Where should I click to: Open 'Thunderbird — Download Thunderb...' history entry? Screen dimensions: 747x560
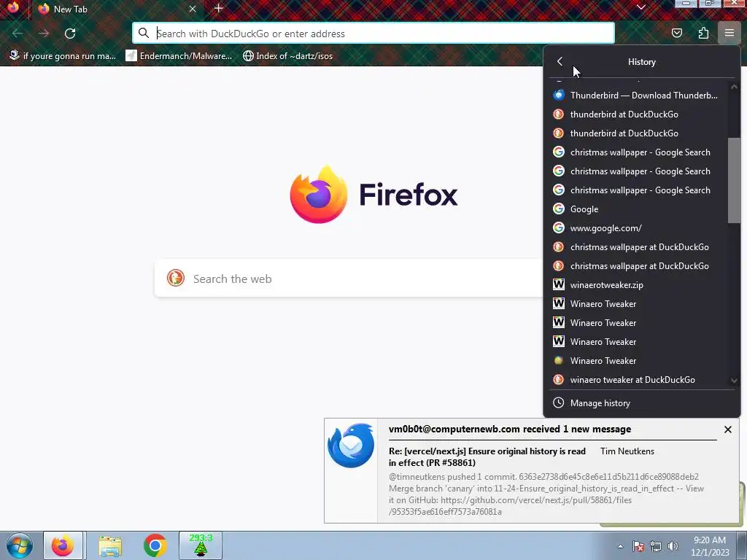(x=638, y=96)
